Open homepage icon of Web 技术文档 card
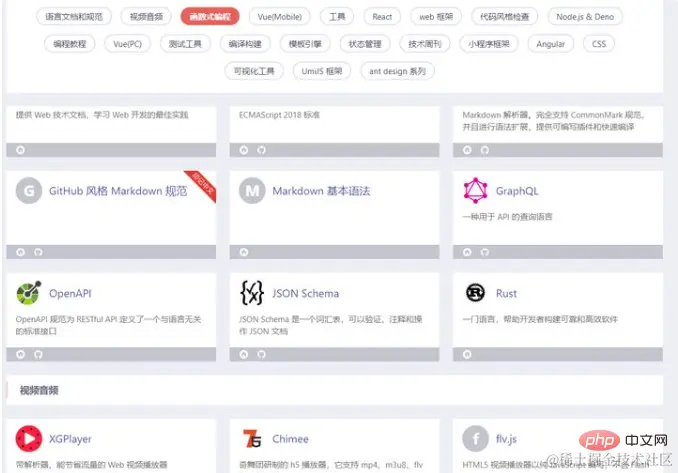The image size is (678, 473). coord(20,150)
